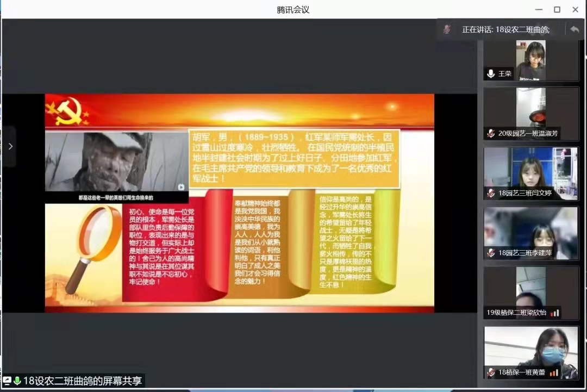Click the screen share icon at bottom left
This screenshot has height=392, width=587.
[x=7, y=381]
